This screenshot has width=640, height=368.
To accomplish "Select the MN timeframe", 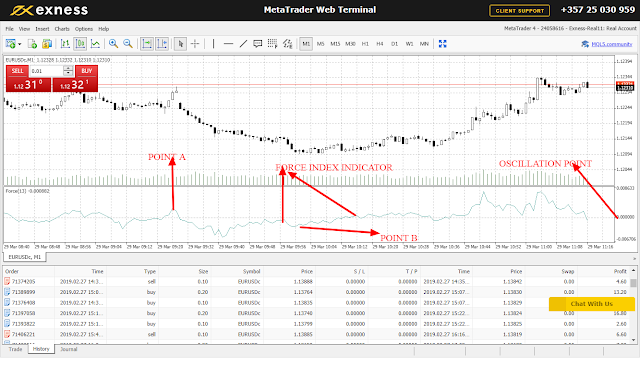I will (424, 44).
